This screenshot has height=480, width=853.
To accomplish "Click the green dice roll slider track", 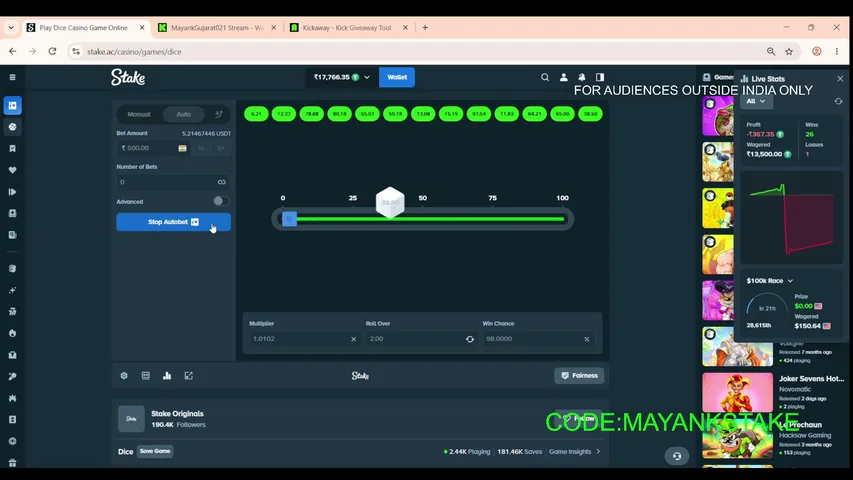I will 430,219.
